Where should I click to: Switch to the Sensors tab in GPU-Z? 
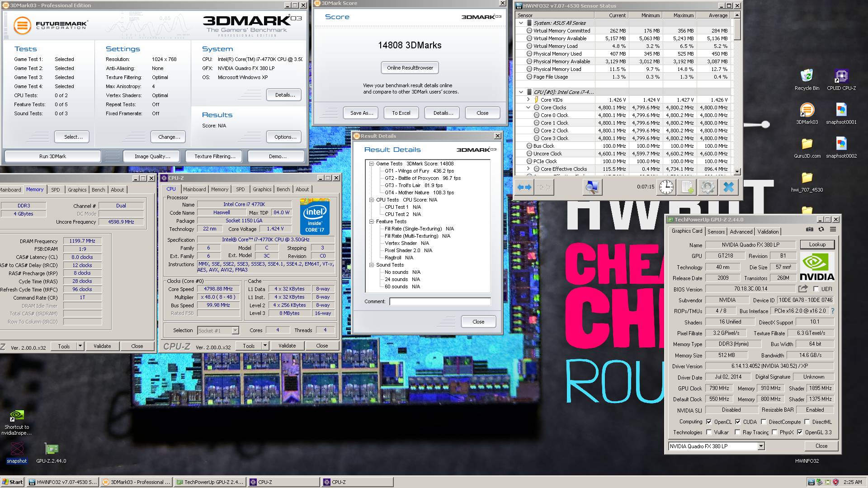pos(716,231)
